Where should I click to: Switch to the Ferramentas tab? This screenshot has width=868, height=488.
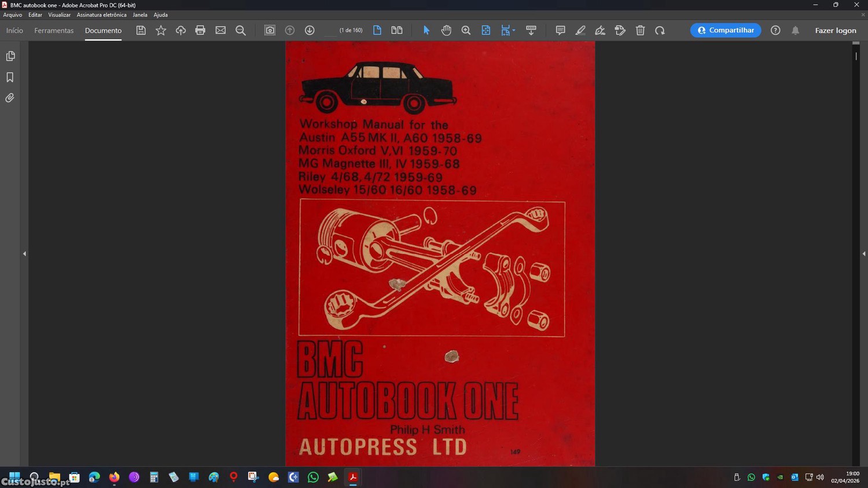(54, 31)
